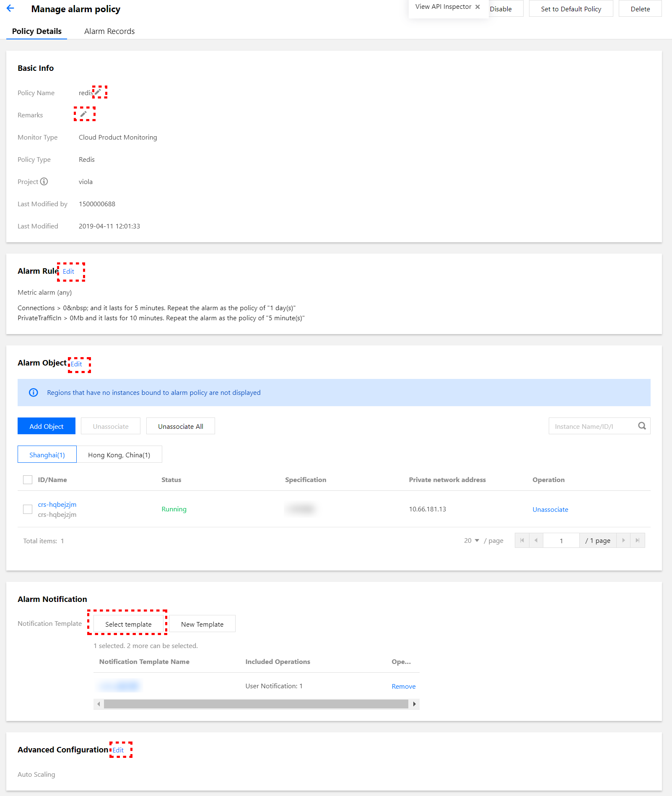Image resolution: width=672 pixels, height=796 pixels.
Task: Click the search magnifier icon
Action: tap(642, 426)
